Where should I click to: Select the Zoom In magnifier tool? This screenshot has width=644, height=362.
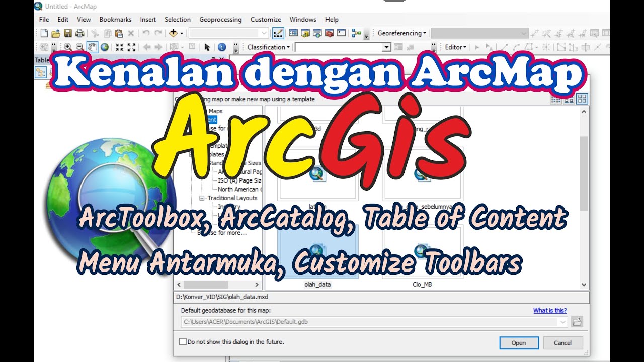[67, 47]
